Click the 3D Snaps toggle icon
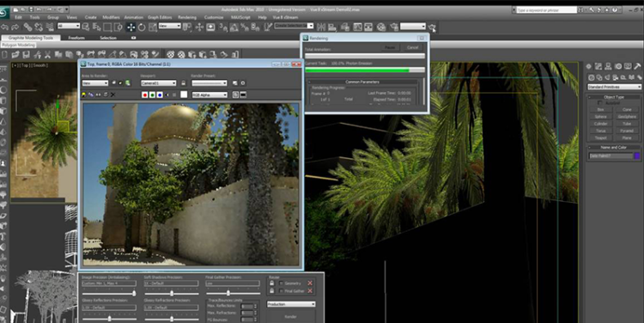Image resolution: width=644 pixels, height=323 pixels. [x=223, y=27]
